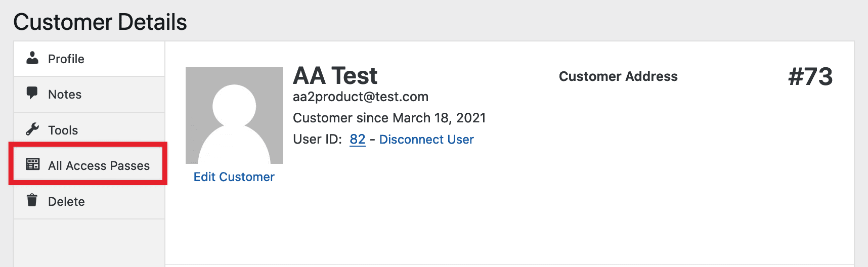Select the Tools tab label
This screenshot has height=267, width=868.
pos(63,130)
